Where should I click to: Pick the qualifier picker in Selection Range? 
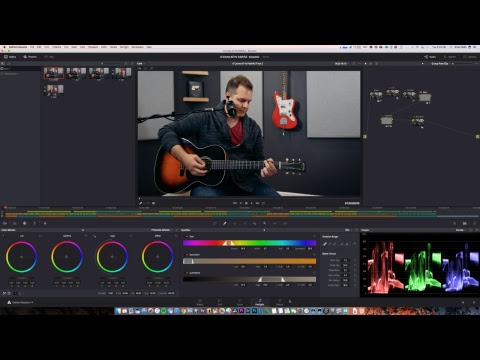point(325,244)
